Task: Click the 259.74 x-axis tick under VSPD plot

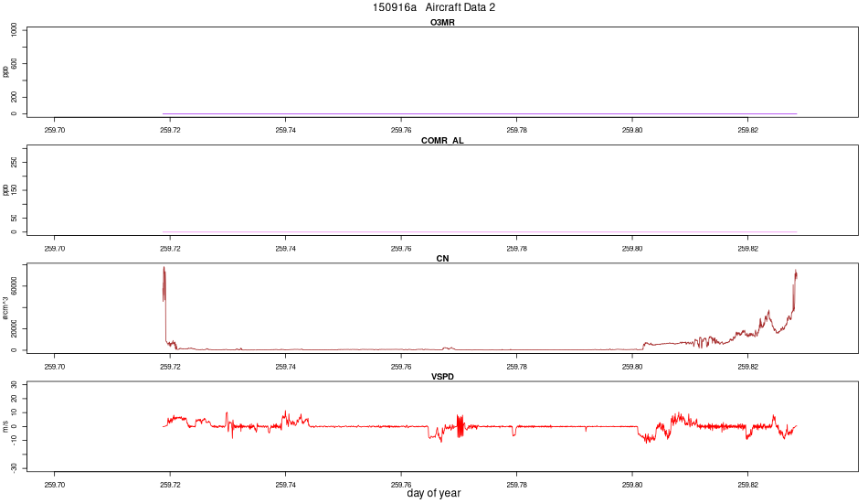Action: pyautogui.click(x=286, y=485)
